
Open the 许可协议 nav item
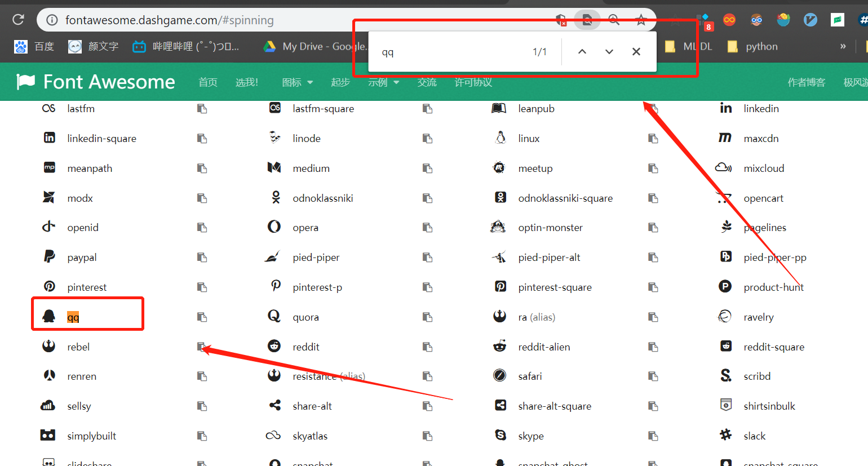(x=473, y=82)
